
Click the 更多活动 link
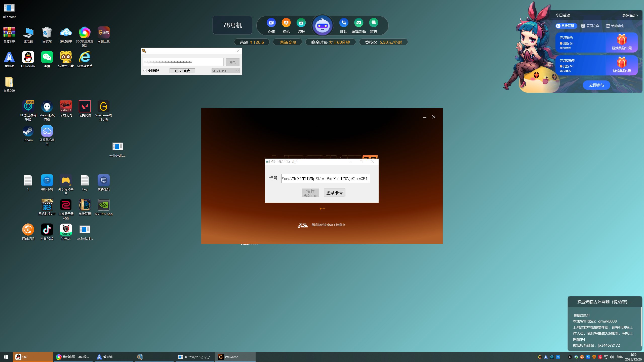[630, 15]
